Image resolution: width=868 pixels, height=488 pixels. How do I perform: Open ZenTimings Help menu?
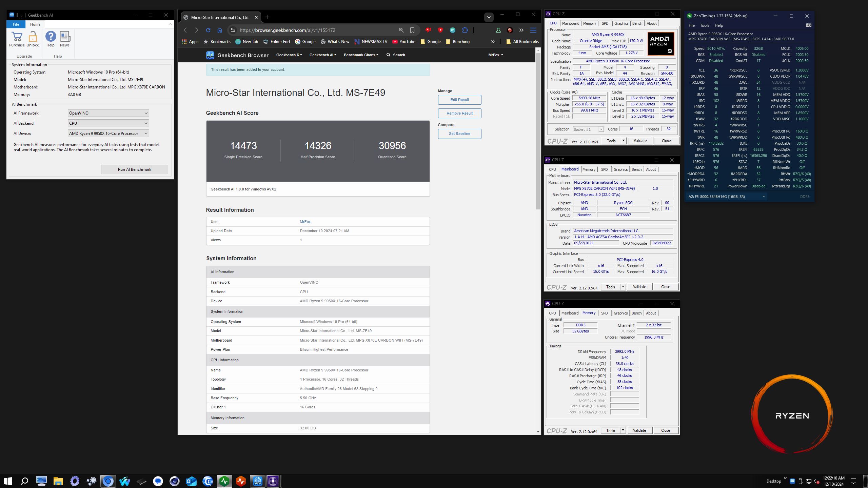point(718,25)
